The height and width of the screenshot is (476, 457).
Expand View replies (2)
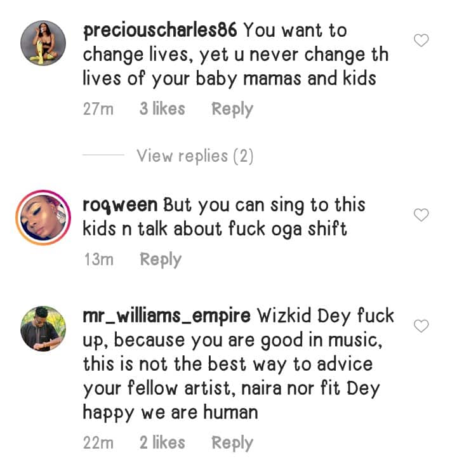coord(195,155)
